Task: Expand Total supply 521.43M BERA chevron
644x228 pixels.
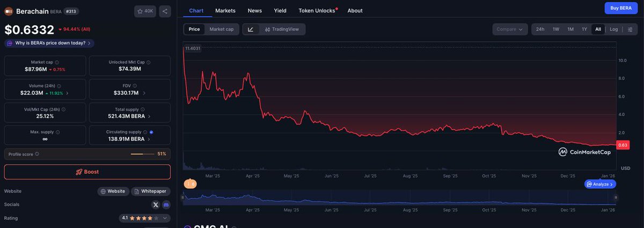Action: (149, 116)
